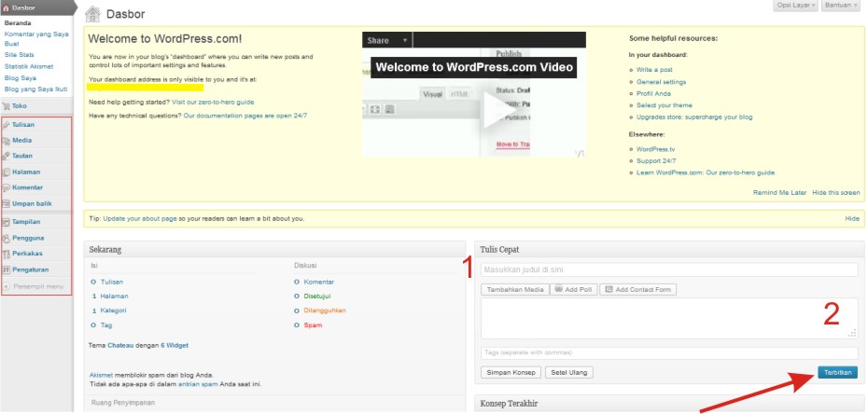The image size is (868, 414).
Task: Open the Support 24/7 link
Action: pos(656,161)
